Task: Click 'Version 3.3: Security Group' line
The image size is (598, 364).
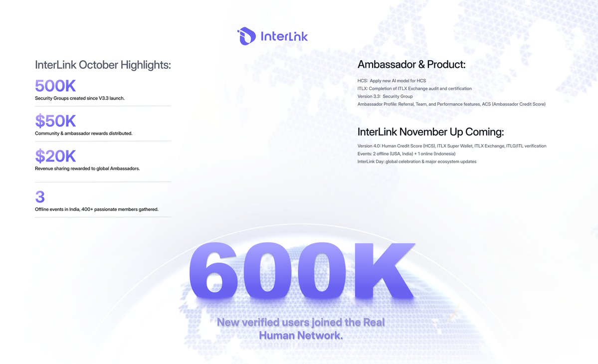Action: click(x=385, y=96)
